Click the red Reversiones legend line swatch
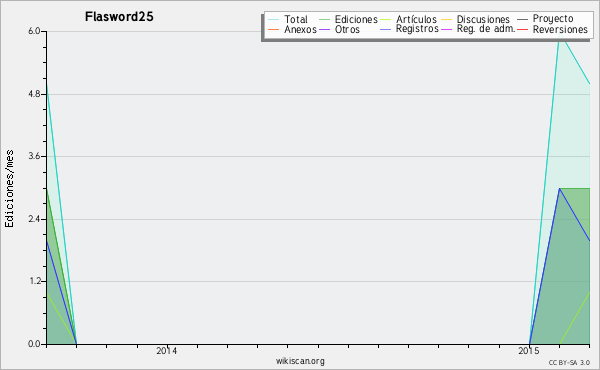 coord(523,29)
